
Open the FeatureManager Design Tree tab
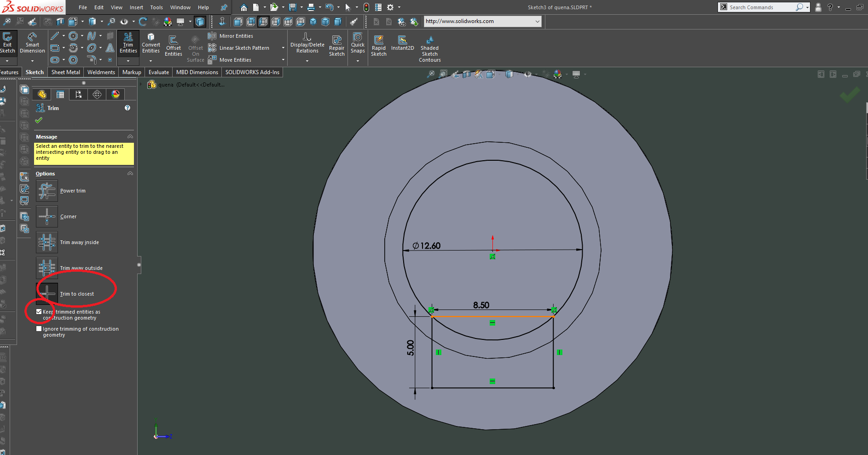tap(42, 94)
